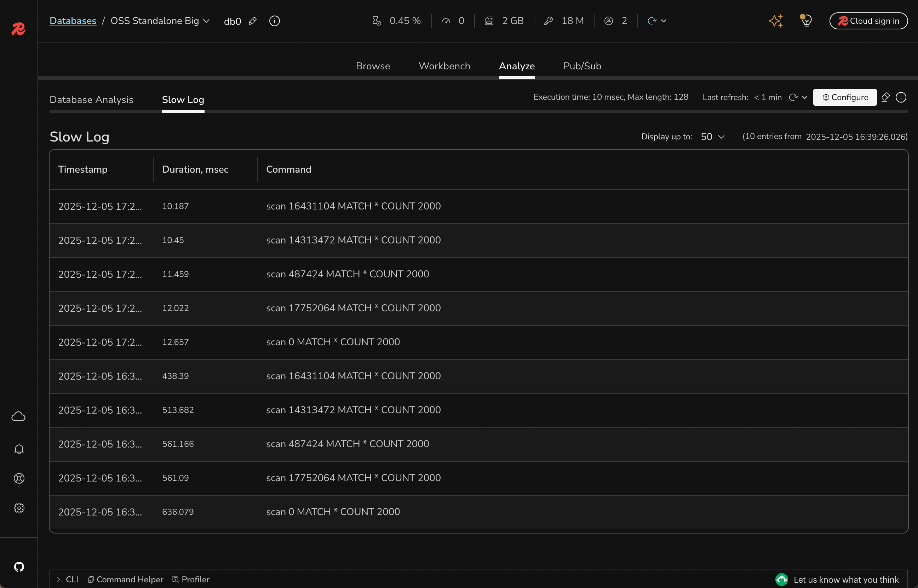The height and width of the screenshot is (588, 918).
Task: Edit the db0 database alias
Action: pyautogui.click(x=252, y=21)
